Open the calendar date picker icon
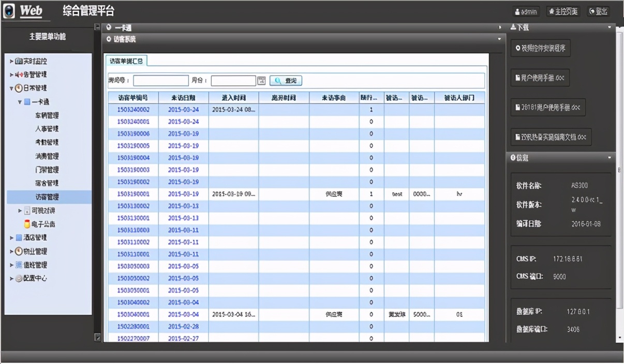This screenshot has height=364, width=624. coord(261,81)
